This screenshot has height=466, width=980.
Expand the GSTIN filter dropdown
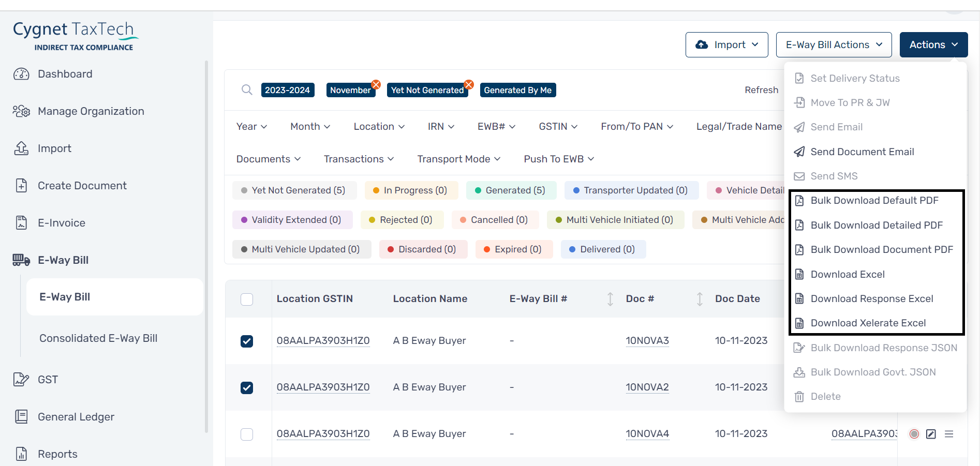(558, 126)
